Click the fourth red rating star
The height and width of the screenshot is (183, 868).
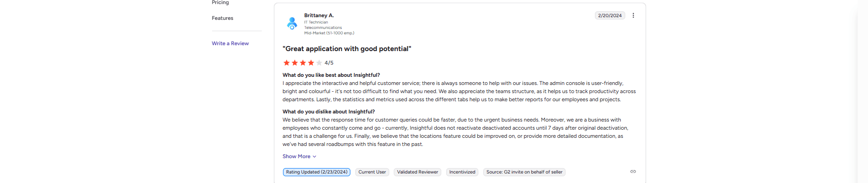tap(311, 63)
